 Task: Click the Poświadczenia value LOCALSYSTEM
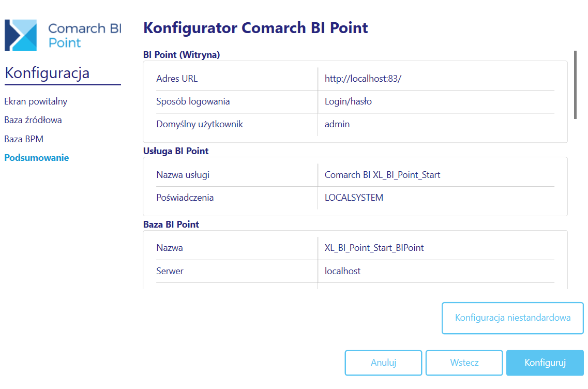coord(354,198)
